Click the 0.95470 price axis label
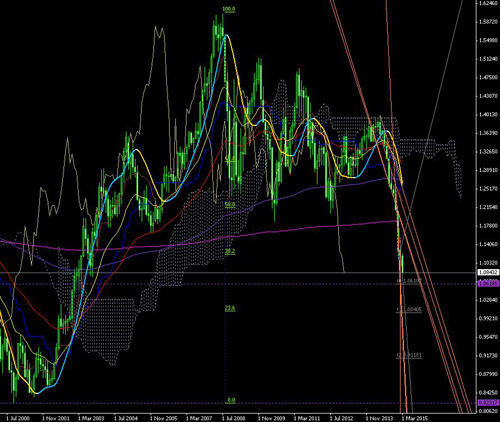The height and width of the screenshot is (422, 500). 488,337
